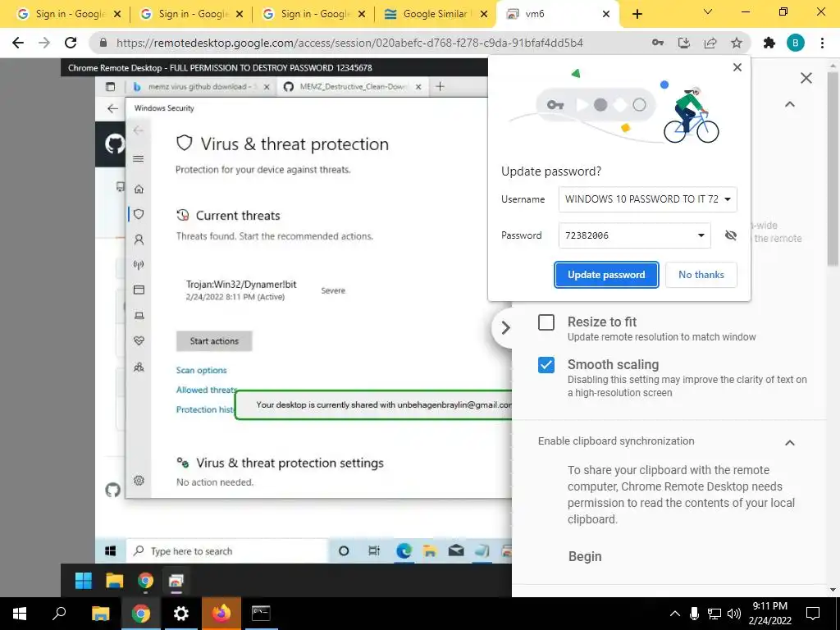Viewport: 840px width, 630px height.
Task: Click Start actions in Windows Security
Action: pos(214,341)
